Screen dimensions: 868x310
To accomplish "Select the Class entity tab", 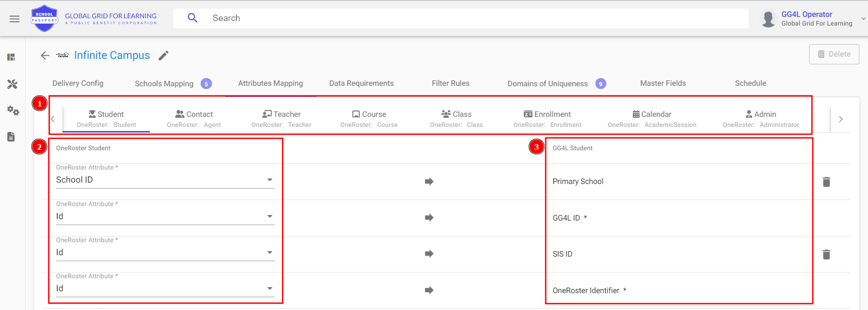I will pos(456,119).
